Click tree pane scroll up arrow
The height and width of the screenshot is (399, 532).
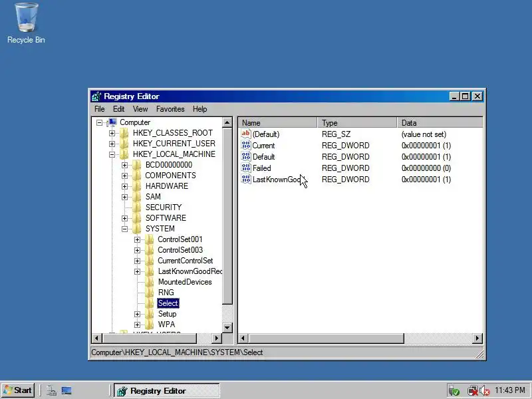point(227,122)
